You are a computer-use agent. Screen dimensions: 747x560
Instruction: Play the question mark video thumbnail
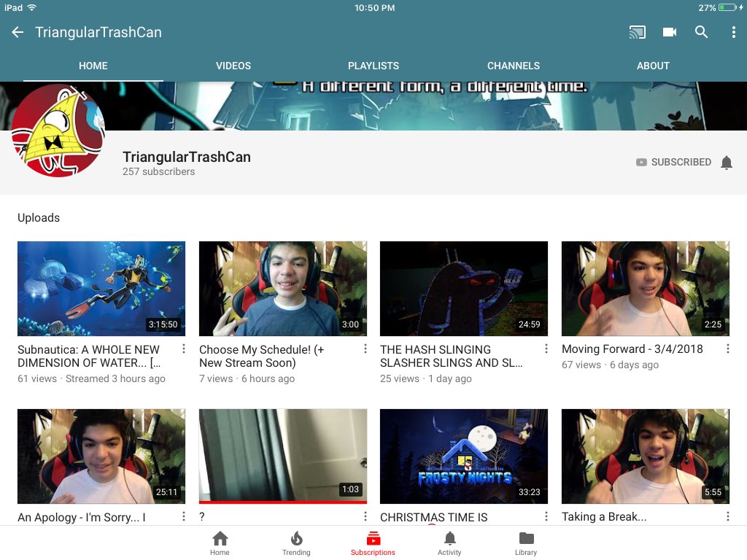coord(283,456)
